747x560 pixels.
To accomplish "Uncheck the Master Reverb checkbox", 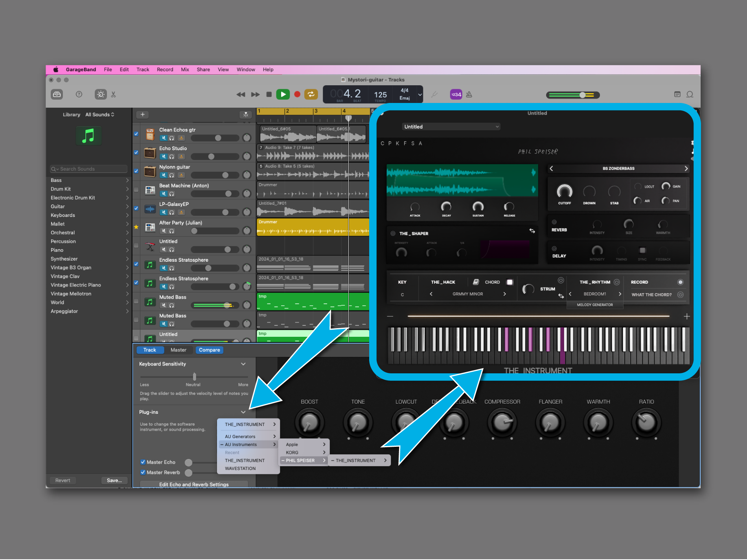I will [x=143, y=472].
